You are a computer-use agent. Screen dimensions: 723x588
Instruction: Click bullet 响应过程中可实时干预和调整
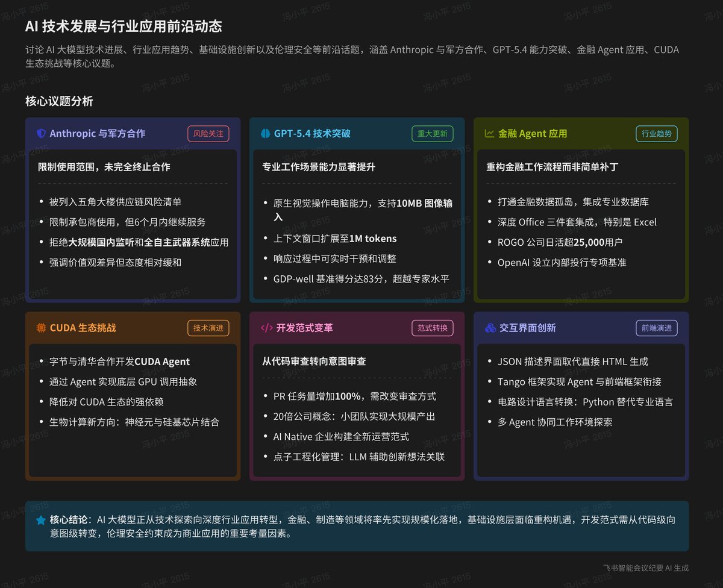click(335, 258)
